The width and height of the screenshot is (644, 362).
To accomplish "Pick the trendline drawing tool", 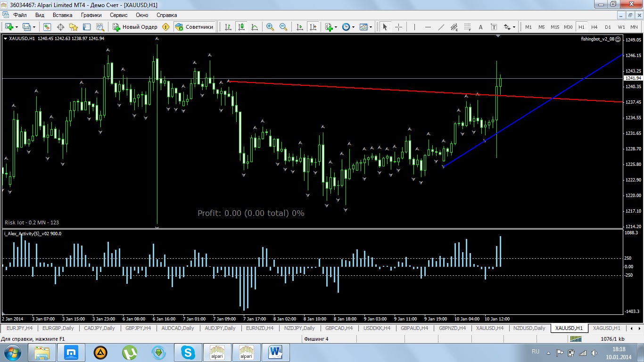I will click(441, 27).
